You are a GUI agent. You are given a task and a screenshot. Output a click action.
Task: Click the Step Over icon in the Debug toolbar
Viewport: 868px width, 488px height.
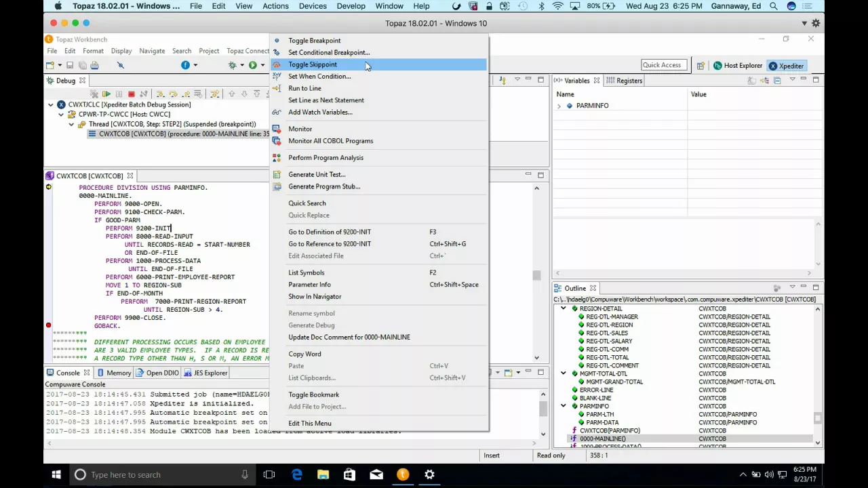(173, 94)
